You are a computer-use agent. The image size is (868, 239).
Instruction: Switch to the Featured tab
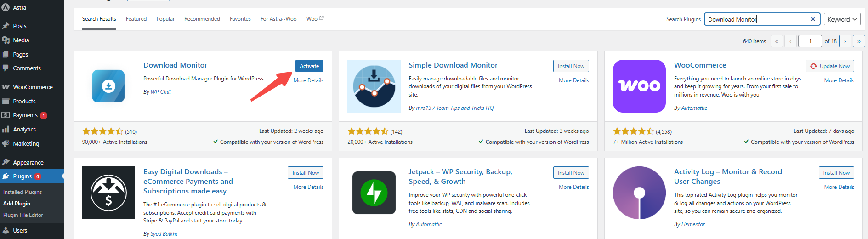pyautogui.click(x=136, y=19)
